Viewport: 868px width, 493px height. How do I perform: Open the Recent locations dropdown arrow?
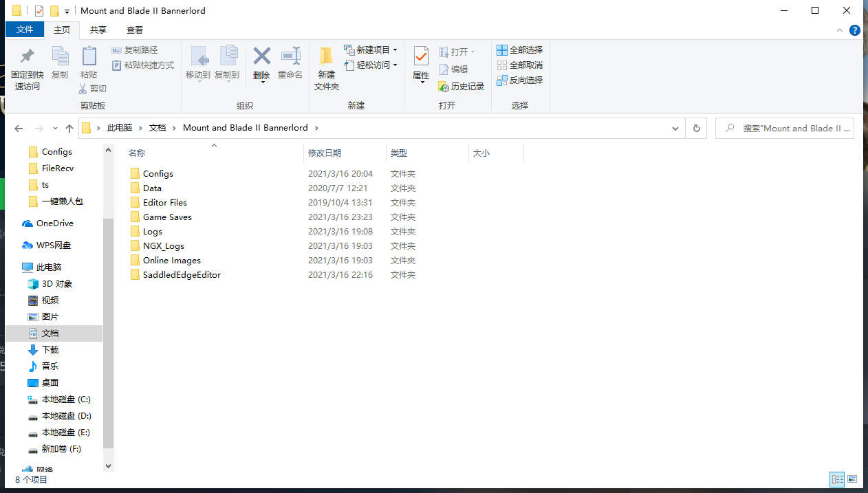coord(54,129)
